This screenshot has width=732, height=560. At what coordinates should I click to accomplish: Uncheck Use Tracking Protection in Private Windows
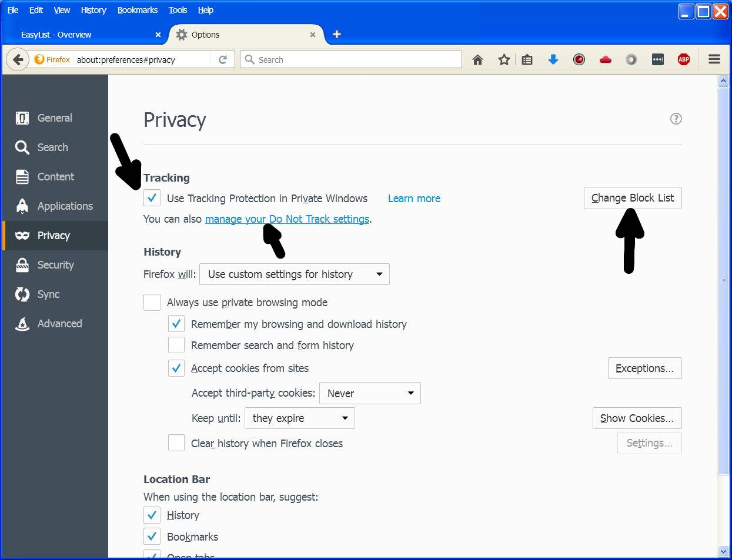point(152,198)
